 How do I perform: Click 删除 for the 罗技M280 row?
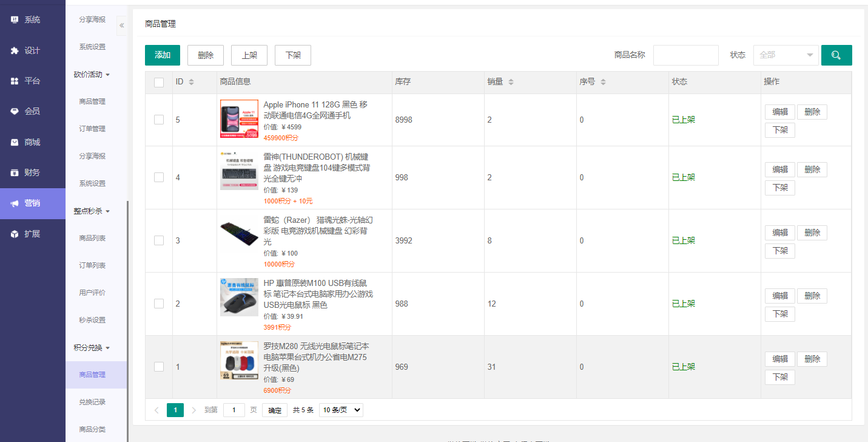tap(812, 359)
